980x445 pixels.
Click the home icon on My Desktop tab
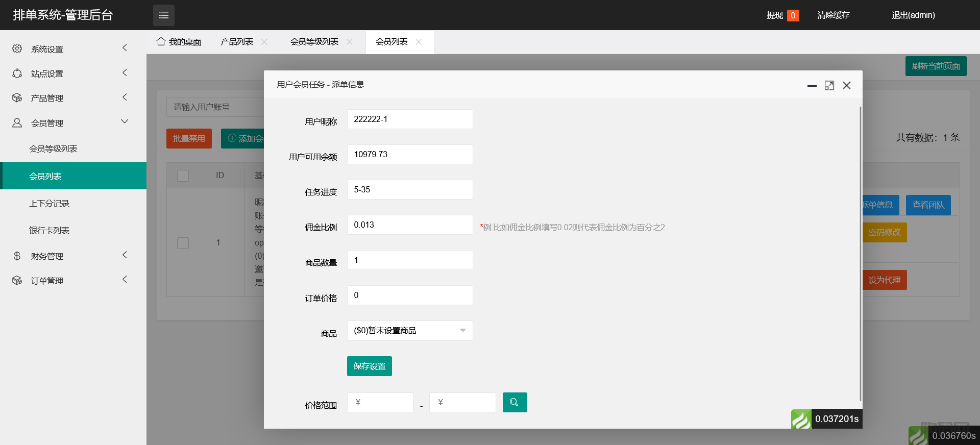coord(161,41)
